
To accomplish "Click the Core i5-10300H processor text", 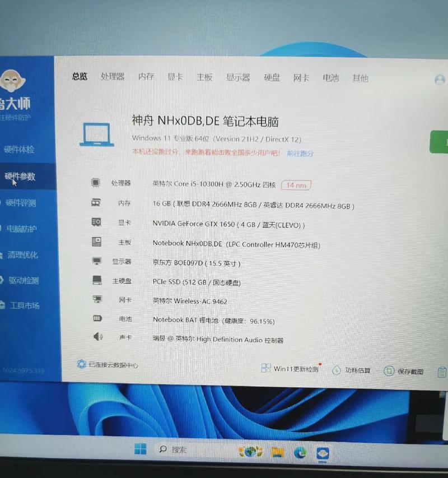I will 214,184.
